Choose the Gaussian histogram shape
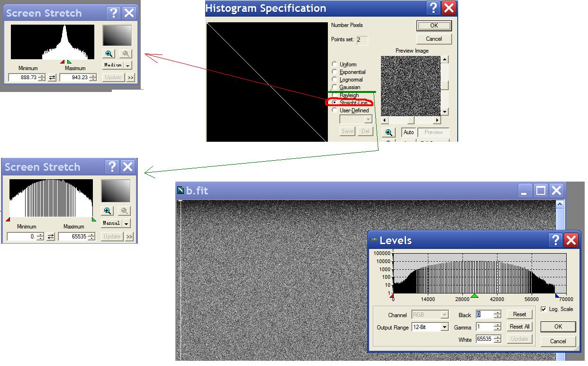This screenshot has width=588, height=366. point(335,87)
